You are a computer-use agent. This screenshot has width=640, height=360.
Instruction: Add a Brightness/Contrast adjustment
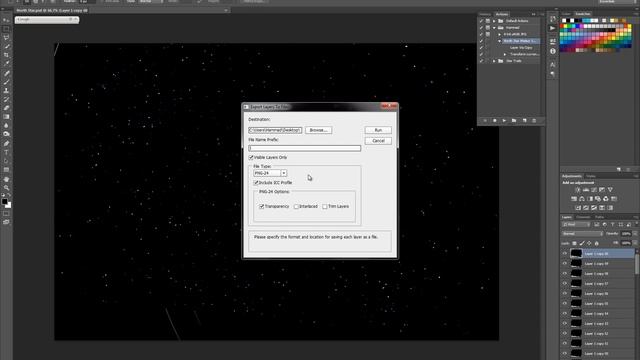(578, 190)
